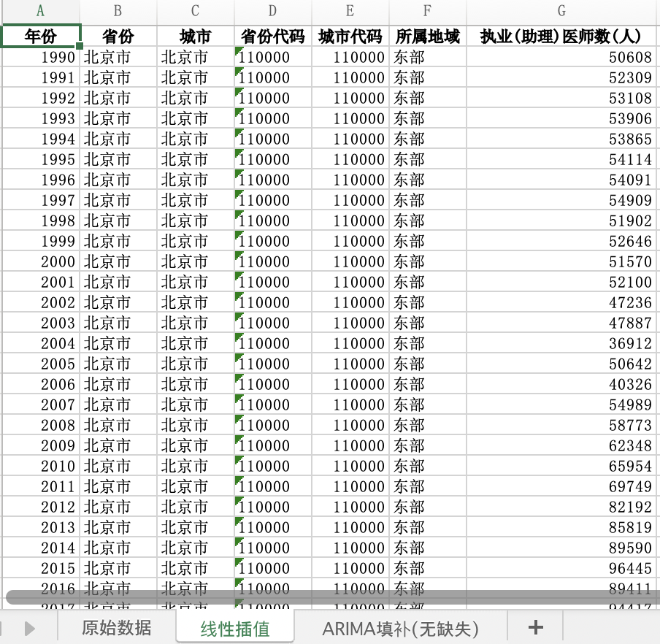Select the 线性插值 sheet tab
The height and width of the screenshot is (644, 660).
click(x=235, y=629)
